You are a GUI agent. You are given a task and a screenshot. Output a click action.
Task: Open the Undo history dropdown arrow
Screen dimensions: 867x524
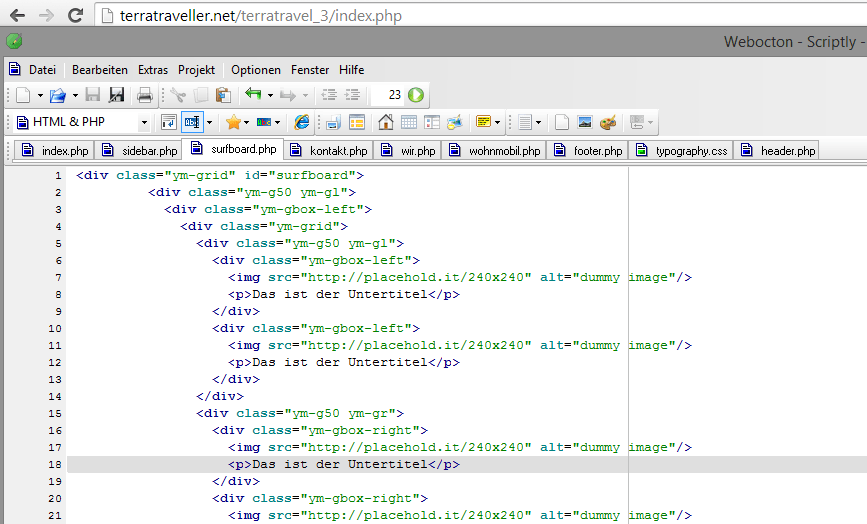tap(270, 95)
